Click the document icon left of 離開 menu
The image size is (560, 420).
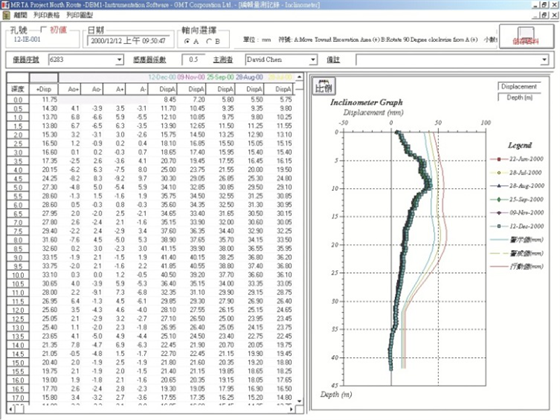coord(6,15)
